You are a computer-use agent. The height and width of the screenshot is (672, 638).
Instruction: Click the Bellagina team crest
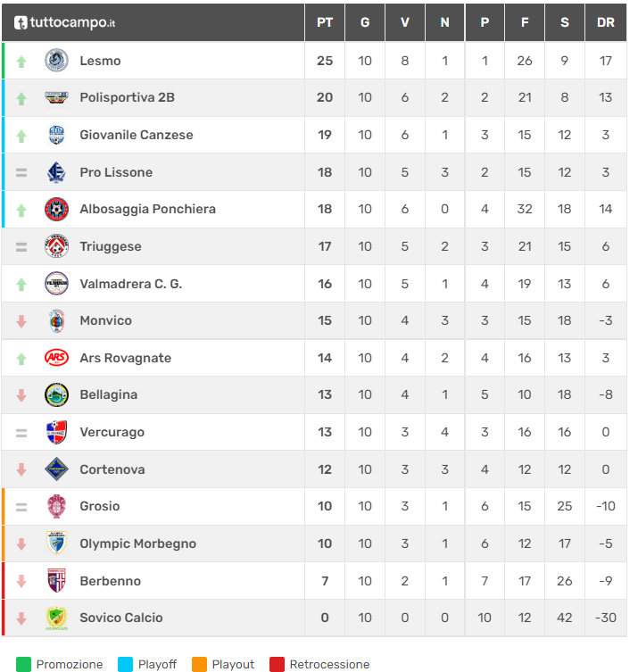[x=56, y=394]
